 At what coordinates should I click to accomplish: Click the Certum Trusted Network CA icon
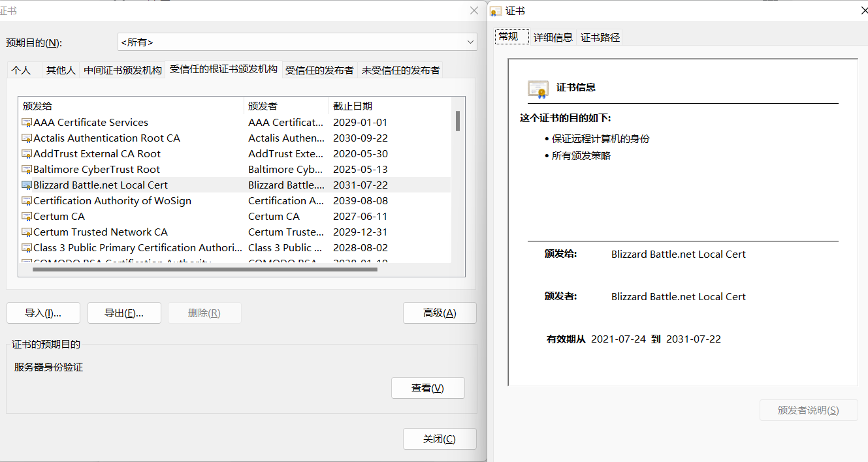coord(27,232)
